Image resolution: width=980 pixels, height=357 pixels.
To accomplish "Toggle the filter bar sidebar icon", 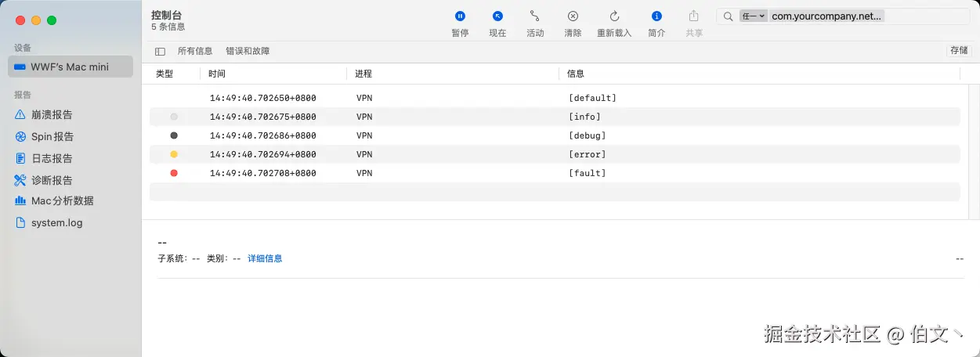I will tap(160, 52).
